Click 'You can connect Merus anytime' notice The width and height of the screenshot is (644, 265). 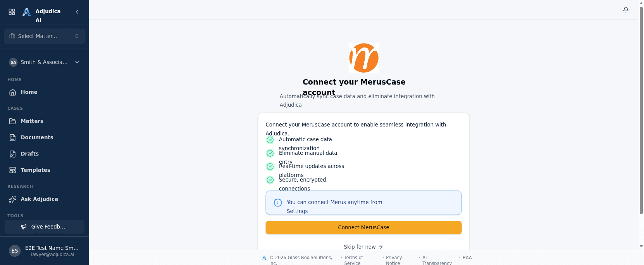[x=363, y=203]
